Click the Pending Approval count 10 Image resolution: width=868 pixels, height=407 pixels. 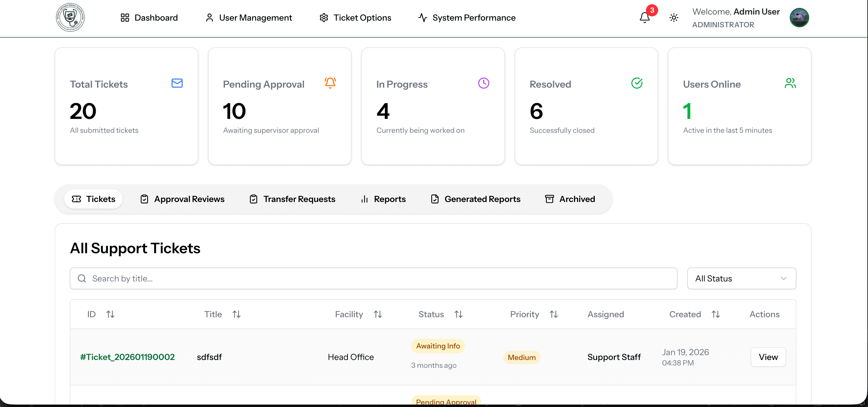(x=234, y=111)
